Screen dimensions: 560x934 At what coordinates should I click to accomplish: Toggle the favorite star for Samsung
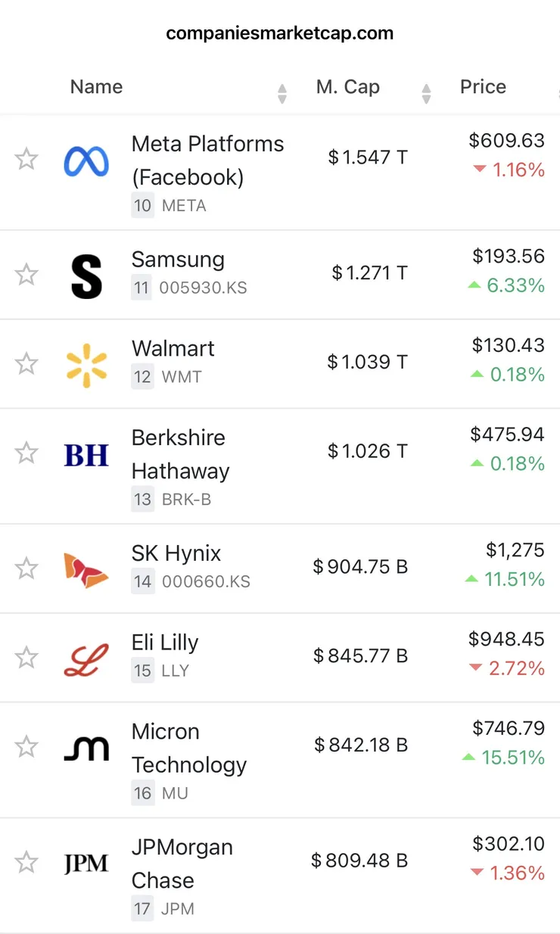[x=26, y=274]
